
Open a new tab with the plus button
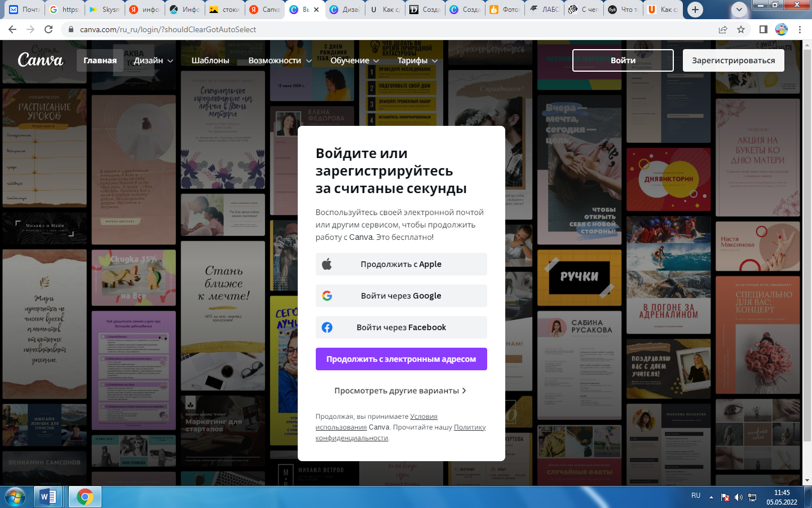tap(695, 10)
